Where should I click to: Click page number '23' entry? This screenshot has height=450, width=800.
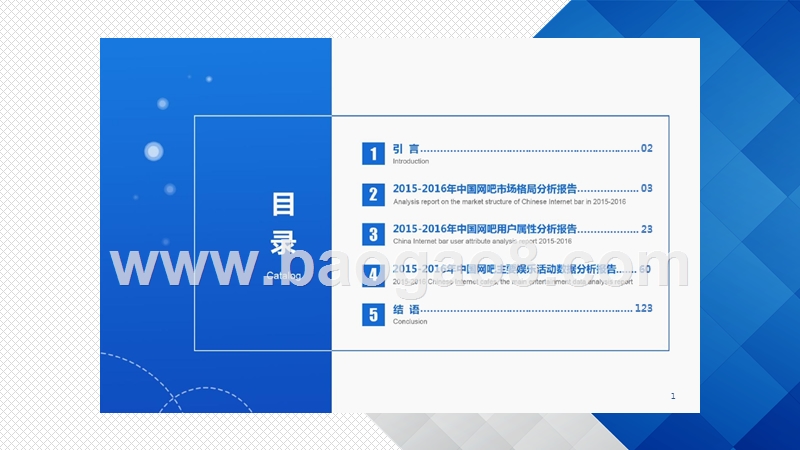tap(646, 229)
